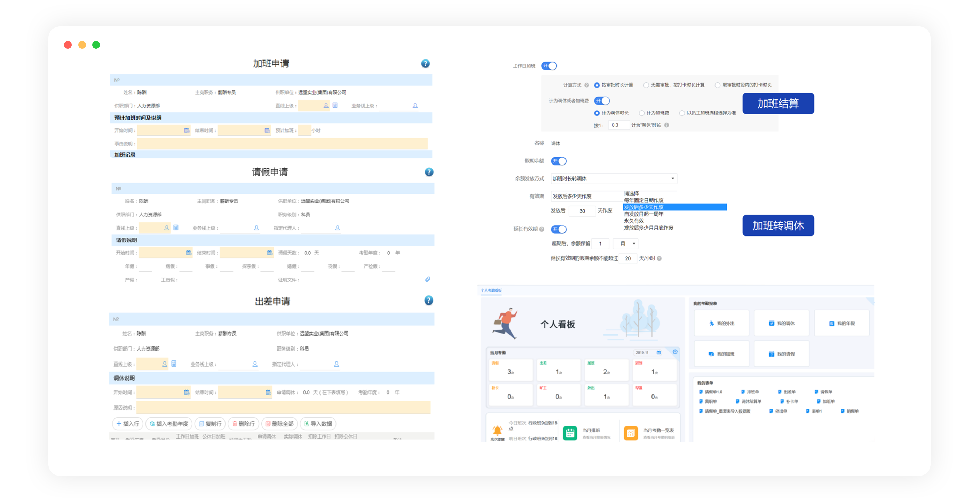Click calendar icon of 开始时间 in 加班申请 form

click(x=187, y=130)
